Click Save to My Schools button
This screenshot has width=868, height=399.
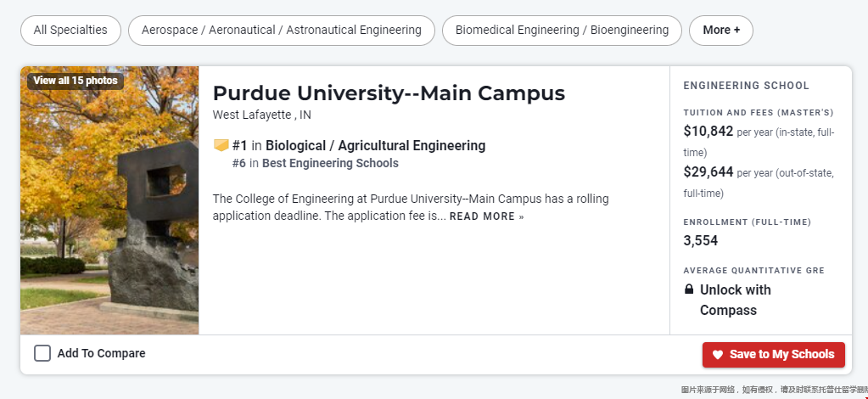[773, 355]
